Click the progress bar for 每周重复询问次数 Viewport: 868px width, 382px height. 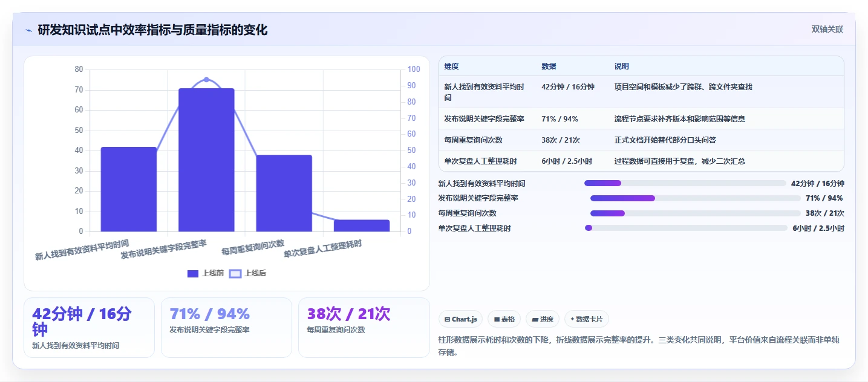coord(696,213)
